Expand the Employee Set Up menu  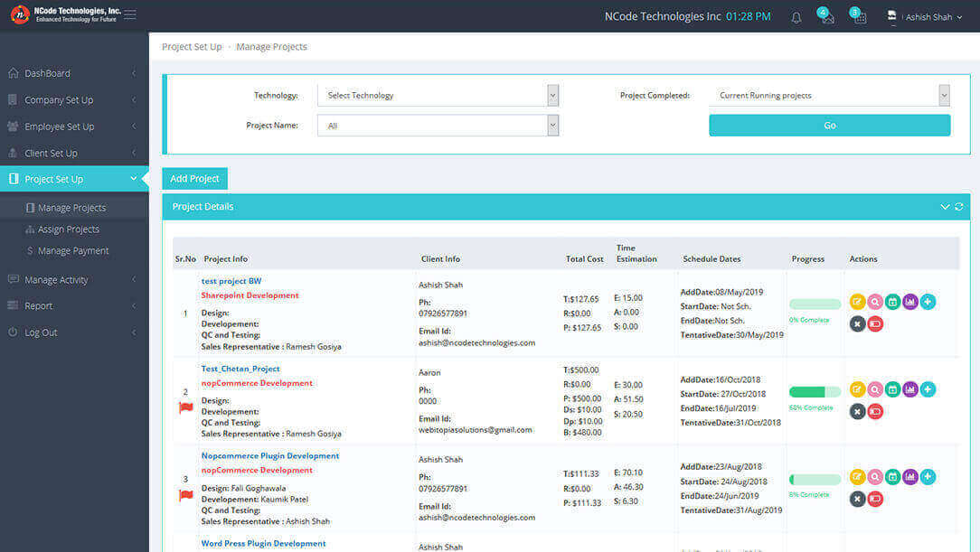[74, 126]
